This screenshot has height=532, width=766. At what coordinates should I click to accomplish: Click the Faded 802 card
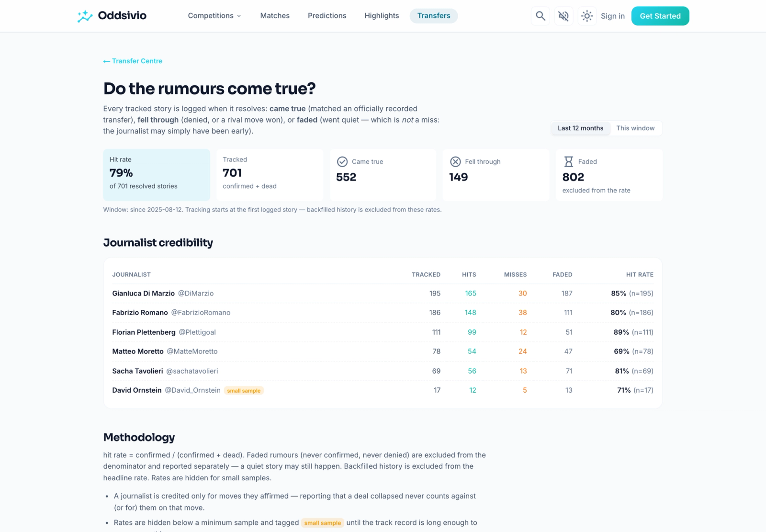tap(609, 175)
